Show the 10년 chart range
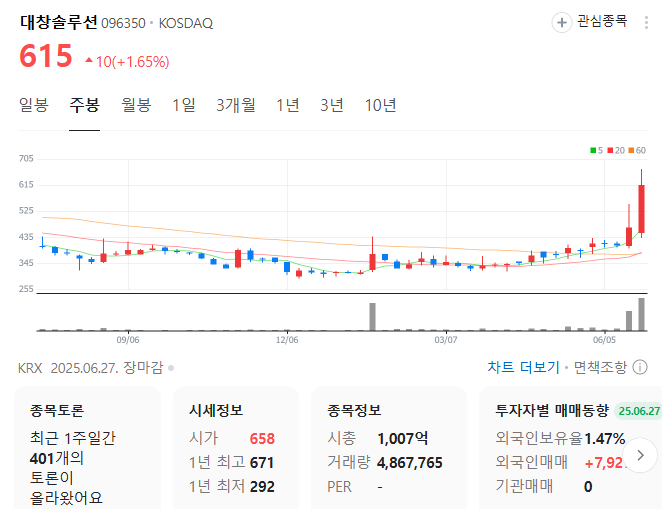The image size is (662, 509). 380,105
